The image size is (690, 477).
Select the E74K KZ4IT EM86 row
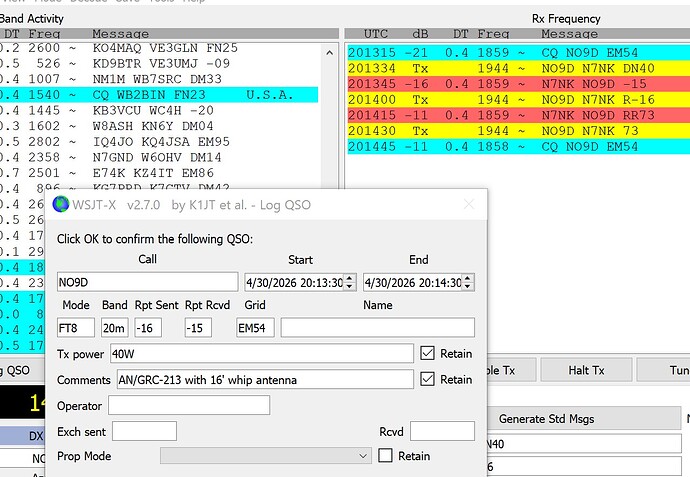pyautogui.click(x=159, y=173)
